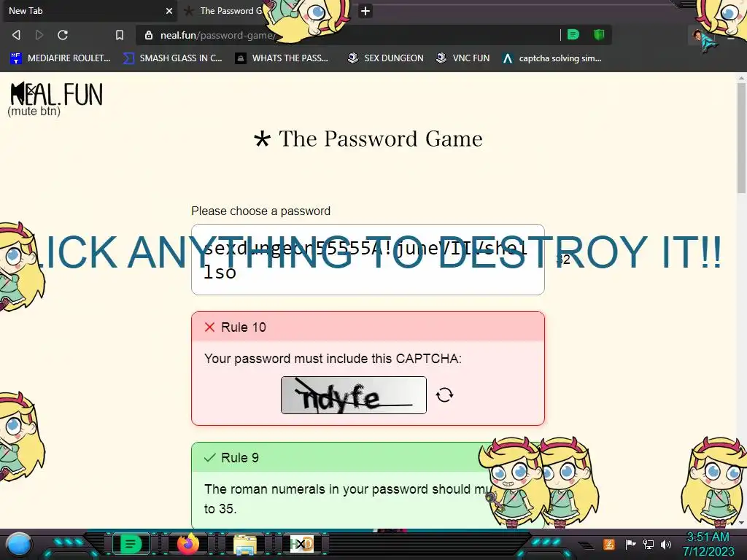Viewport: 747px width, 560px height.
Task: Click the green checkmark beside Rule 9
Action: 209,458
